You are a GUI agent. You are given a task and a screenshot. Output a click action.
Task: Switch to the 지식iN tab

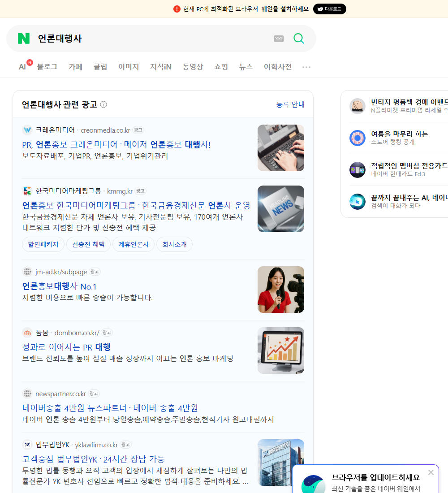(x=161, y=67)
